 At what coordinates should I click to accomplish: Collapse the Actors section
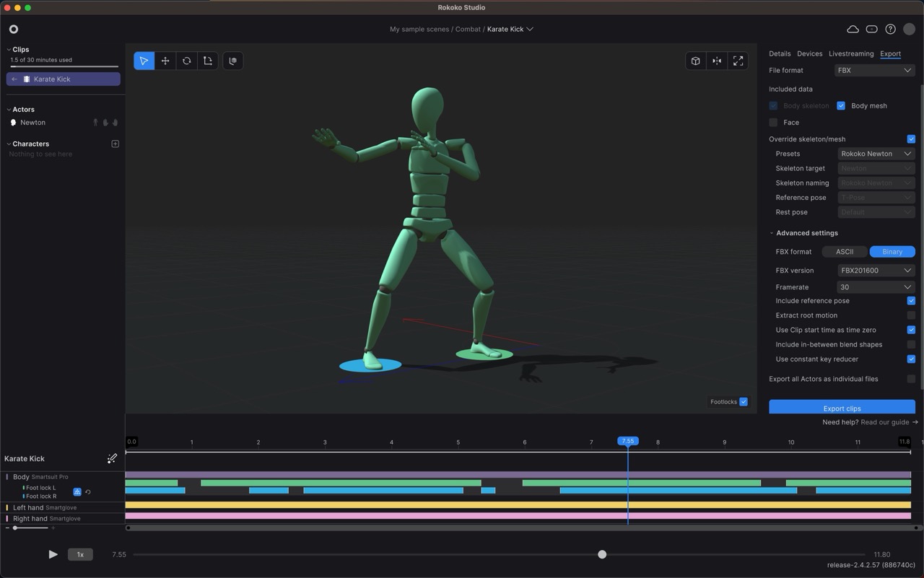(x=8, y=110)
